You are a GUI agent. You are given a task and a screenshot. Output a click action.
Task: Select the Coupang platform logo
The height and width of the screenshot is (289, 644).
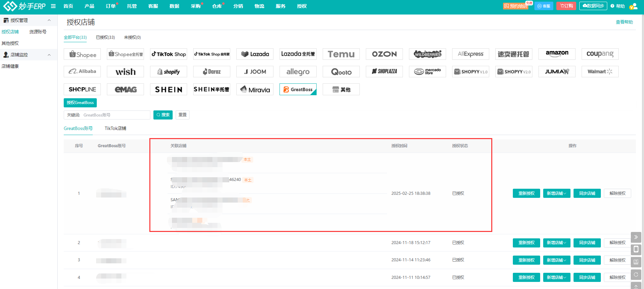[x=600, y=54]
